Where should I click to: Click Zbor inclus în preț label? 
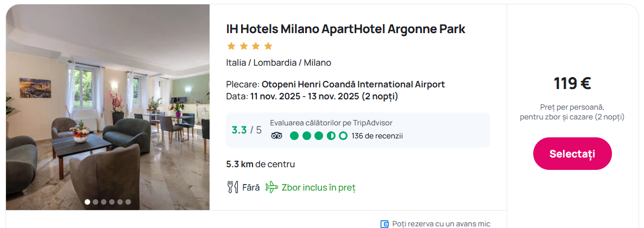pyautogui.click(x=318, y=188)
